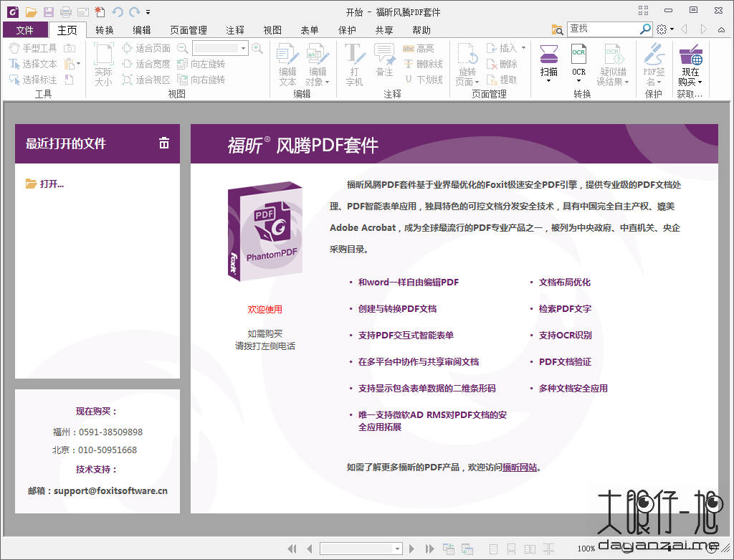Viewport: 734px width, 560px height.
Task: Switch to the 保护 ribbon tab
Action: click(347, 30)
